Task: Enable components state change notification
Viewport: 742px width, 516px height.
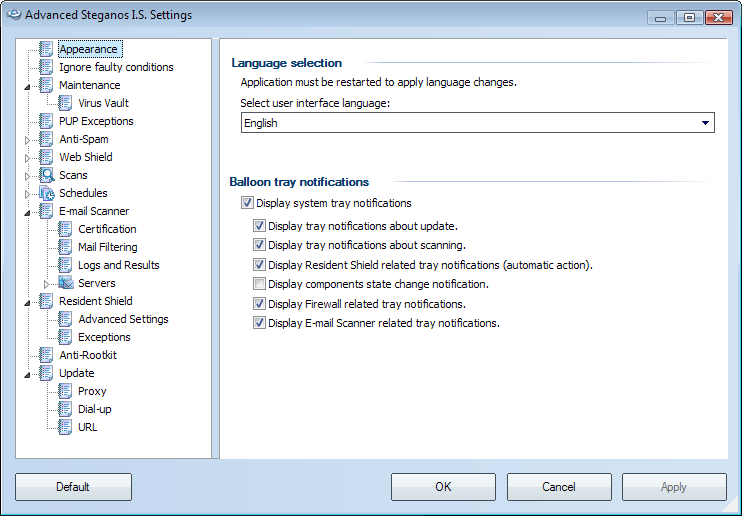Action: [259, 284]
